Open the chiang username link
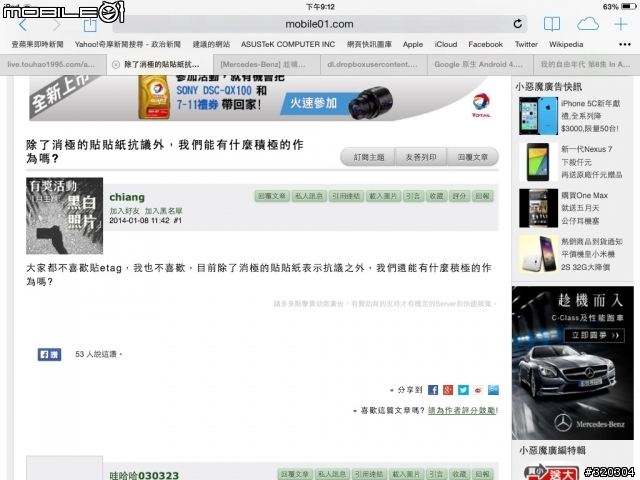640x480 pixels. (x=127, y=197)
